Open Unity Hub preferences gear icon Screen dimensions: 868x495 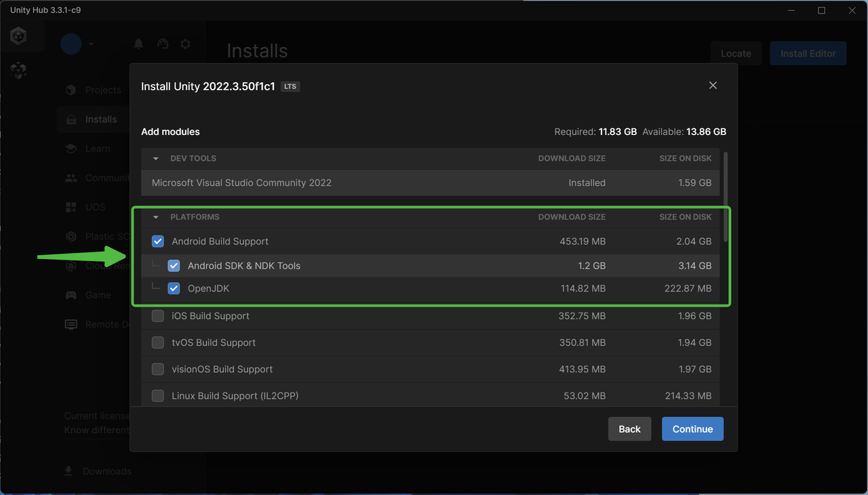(185, 43)
